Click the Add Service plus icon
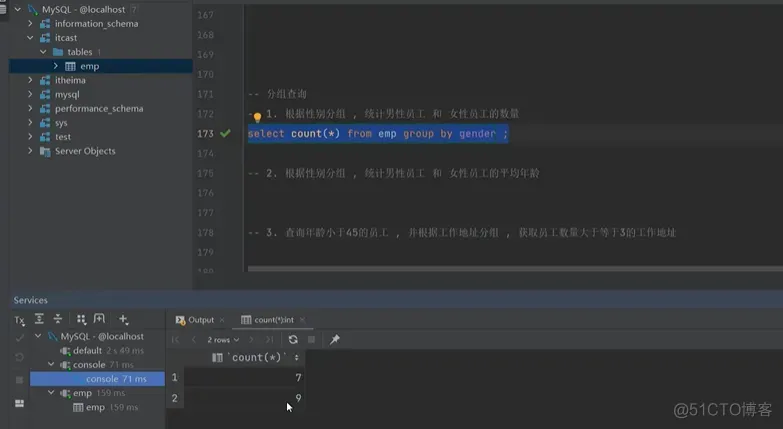This screenshot has height=429, width=783. (123, 319)
